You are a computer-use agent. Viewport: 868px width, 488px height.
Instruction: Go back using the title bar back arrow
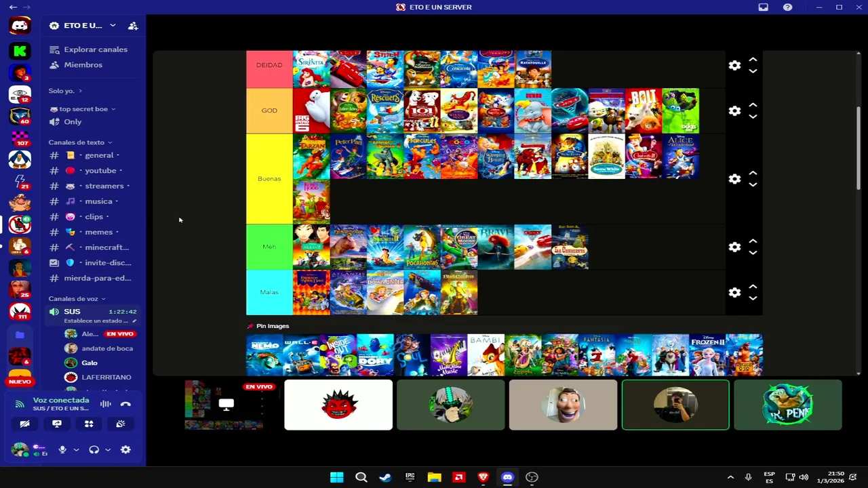pos(13,7)
